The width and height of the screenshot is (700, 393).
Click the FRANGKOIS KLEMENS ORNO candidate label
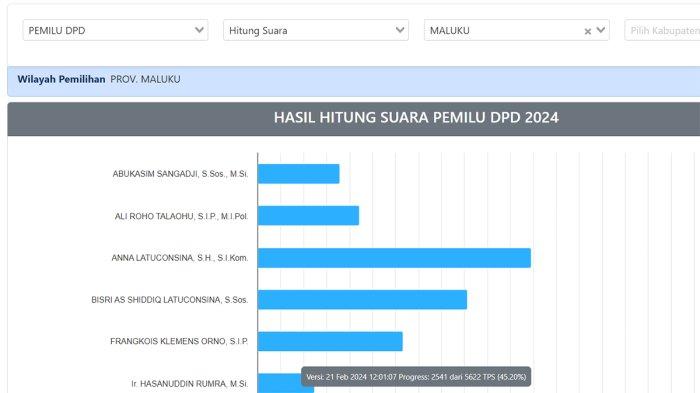pyautogui.click(x=179, y=342)
